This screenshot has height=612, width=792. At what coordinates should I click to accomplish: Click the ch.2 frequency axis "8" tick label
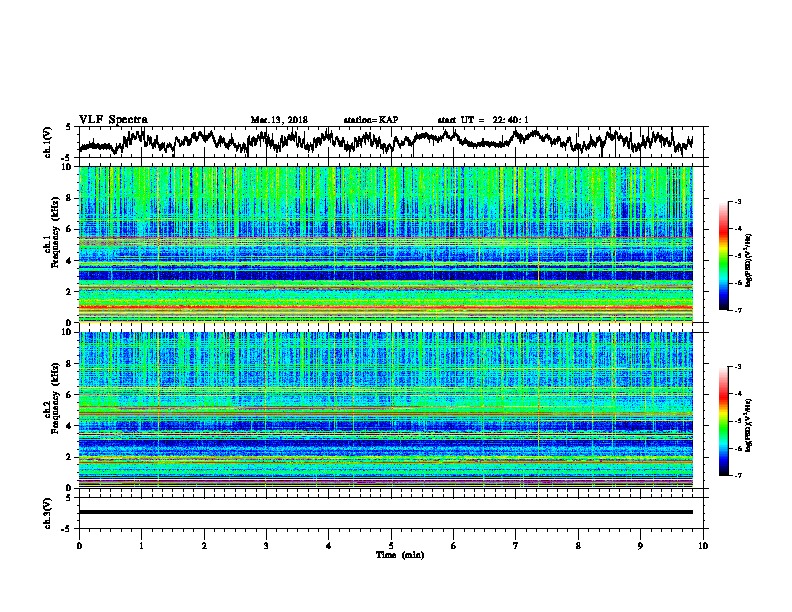(70, 364)
